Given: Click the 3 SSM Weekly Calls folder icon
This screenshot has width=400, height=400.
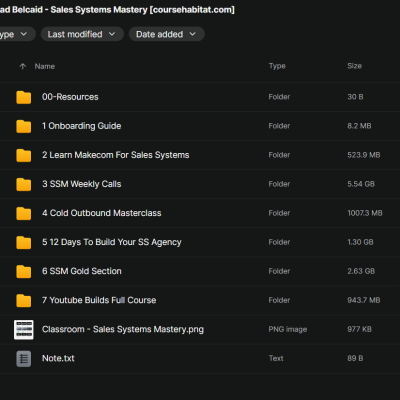Looking at the screenshot, I should pyautogui.click(x=24, y=184).
